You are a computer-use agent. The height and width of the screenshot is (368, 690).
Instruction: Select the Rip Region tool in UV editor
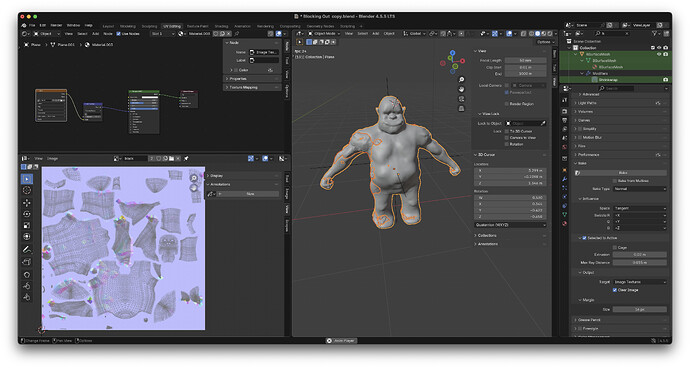pos(27,262)
